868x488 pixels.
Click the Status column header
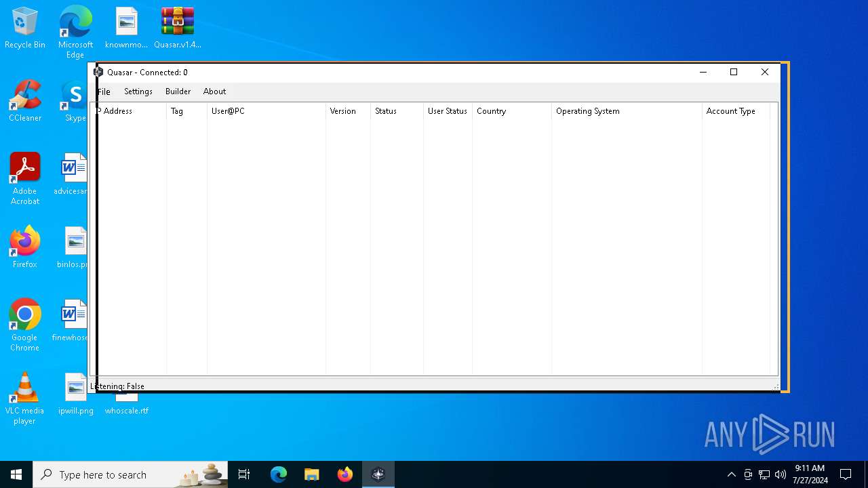pos(397,111)
